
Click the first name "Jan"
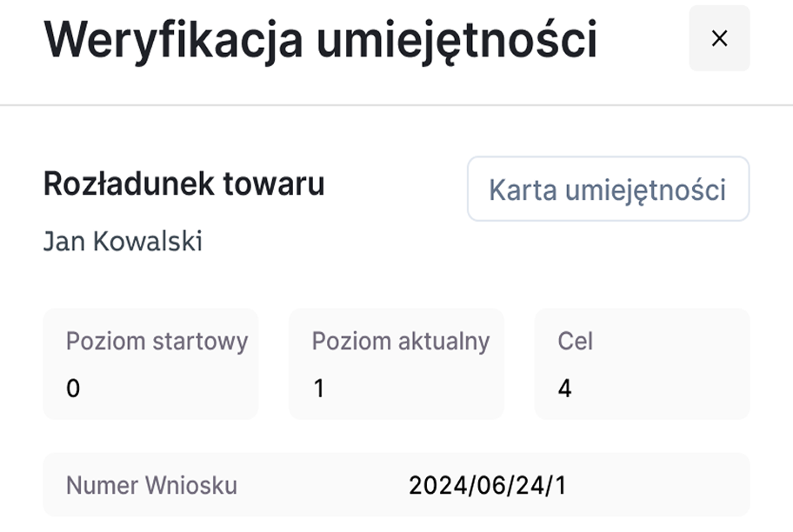point(64,241)
